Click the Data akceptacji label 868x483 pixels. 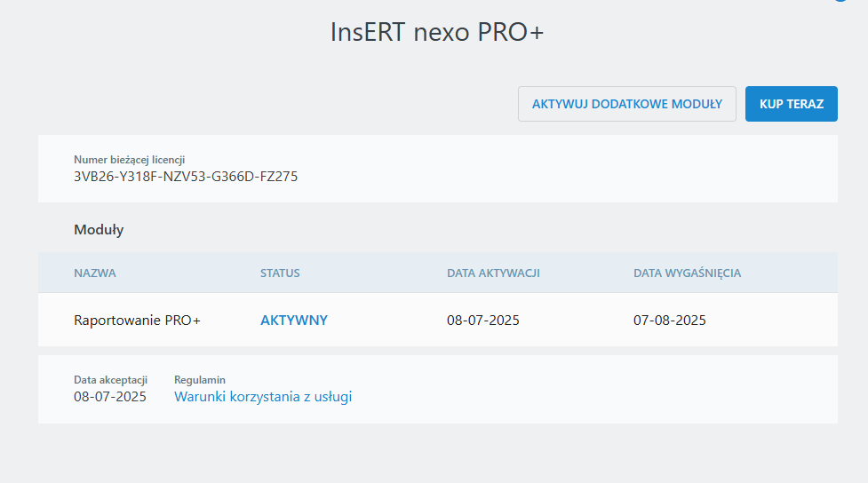click(111, 380)
